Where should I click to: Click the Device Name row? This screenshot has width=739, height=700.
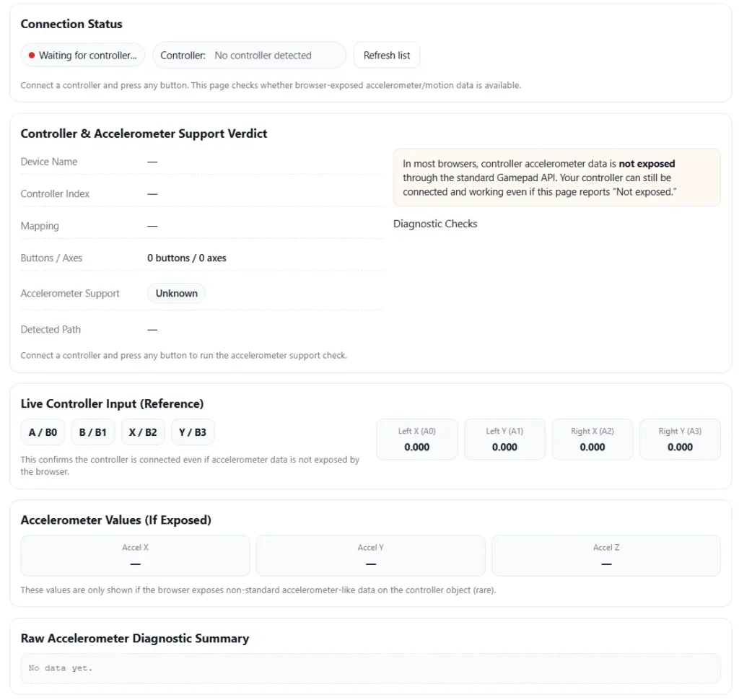click(x=201, y=162)
